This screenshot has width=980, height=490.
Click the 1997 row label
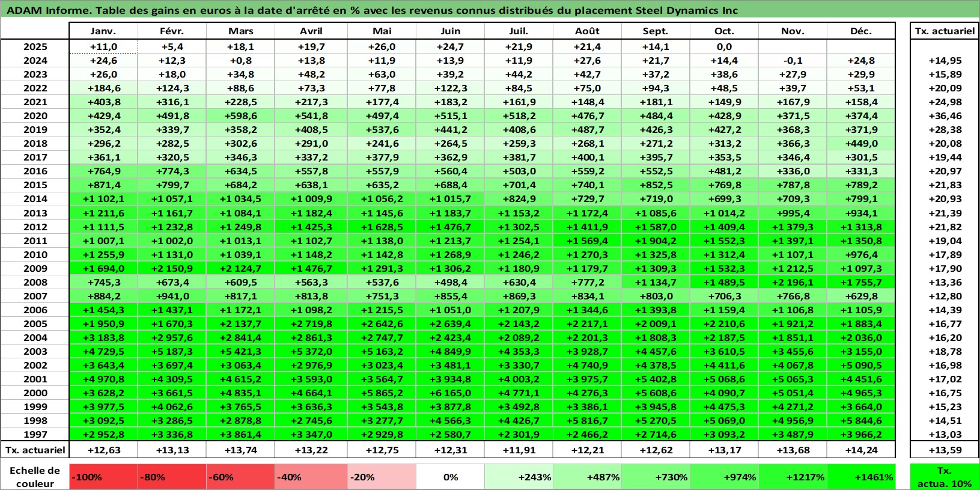(x=35, y=434)
